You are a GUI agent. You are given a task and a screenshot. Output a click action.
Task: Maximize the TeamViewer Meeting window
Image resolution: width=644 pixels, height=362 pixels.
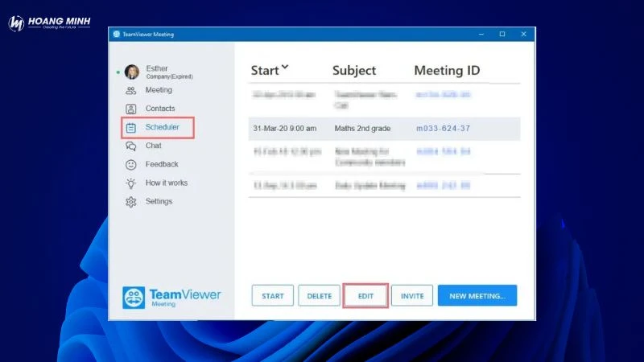(502, 34)
